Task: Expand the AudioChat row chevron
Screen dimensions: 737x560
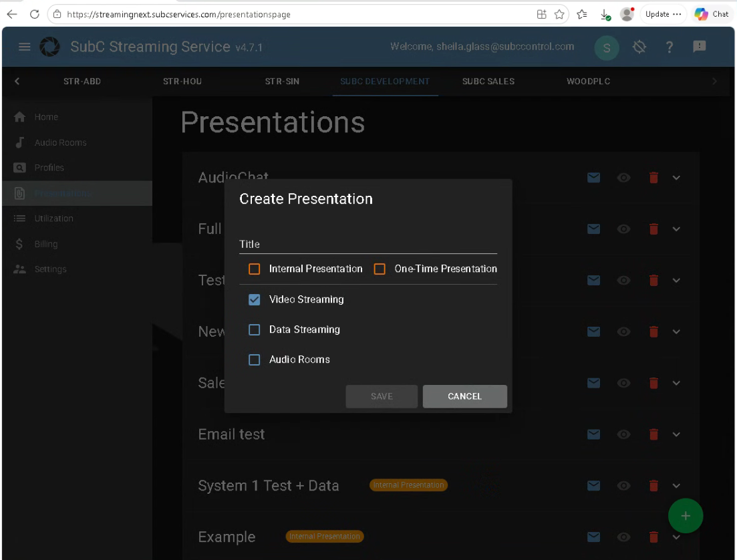Action: 676,178
